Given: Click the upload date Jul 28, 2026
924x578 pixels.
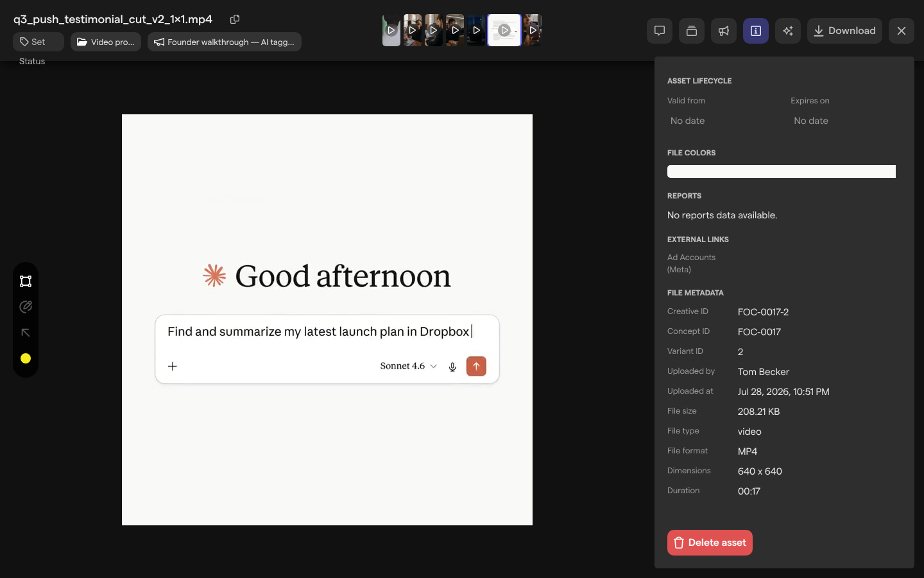Looking at the screenshot, I should coord(783,392).
